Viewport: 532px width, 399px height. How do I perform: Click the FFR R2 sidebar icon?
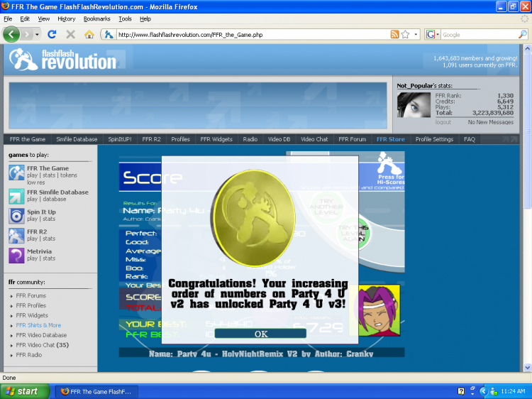coord(16,236)
